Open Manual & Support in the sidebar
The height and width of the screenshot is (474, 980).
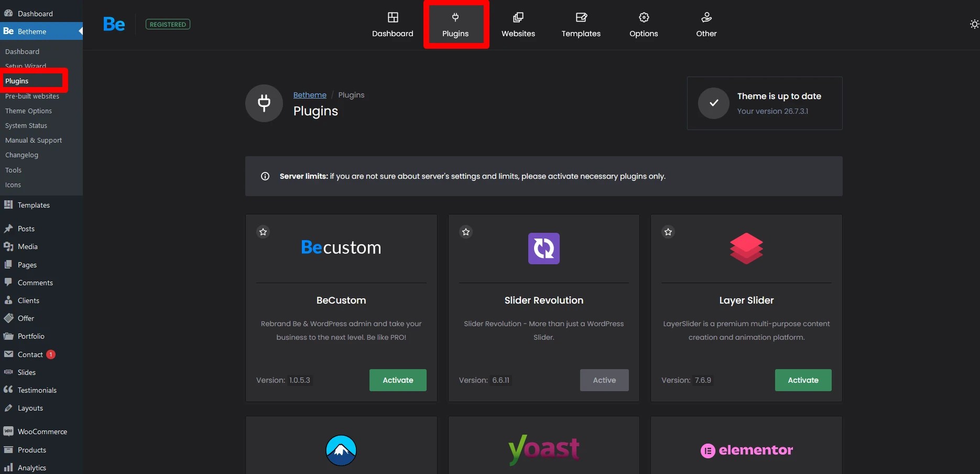[x=34, y=140]
